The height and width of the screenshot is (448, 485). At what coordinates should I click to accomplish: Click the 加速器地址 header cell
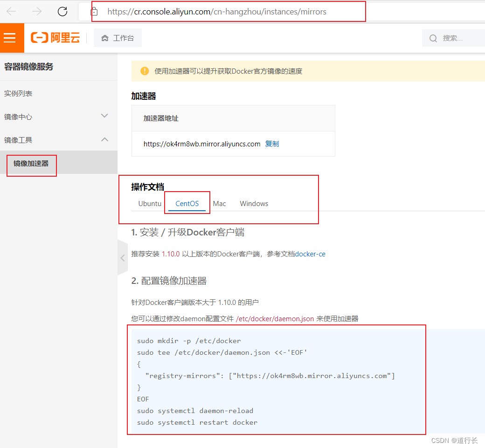pos(233,118)
